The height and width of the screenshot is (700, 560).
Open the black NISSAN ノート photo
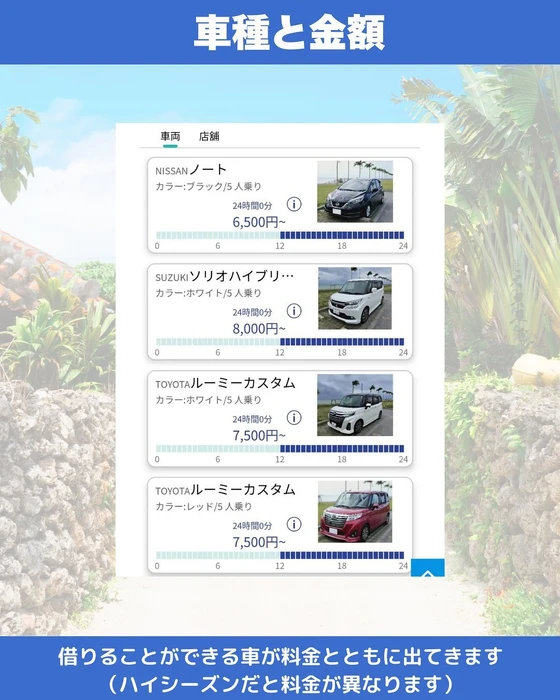click(x=355, y=192)
